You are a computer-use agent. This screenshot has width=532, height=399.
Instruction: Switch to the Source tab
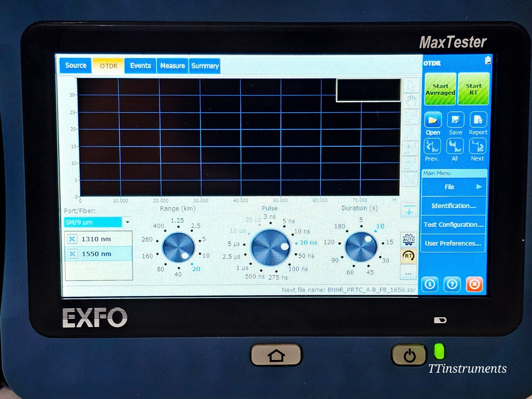pyautogui.click(x=76, y=66)
